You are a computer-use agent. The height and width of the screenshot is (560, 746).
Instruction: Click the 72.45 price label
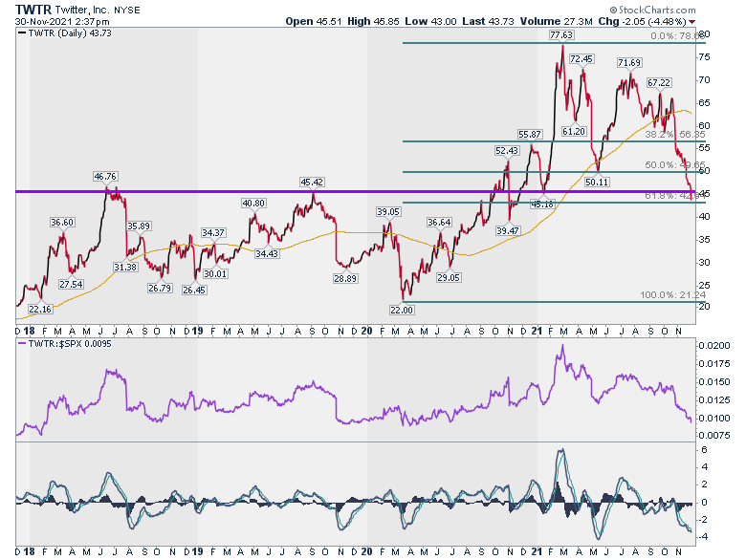[581, 59]
